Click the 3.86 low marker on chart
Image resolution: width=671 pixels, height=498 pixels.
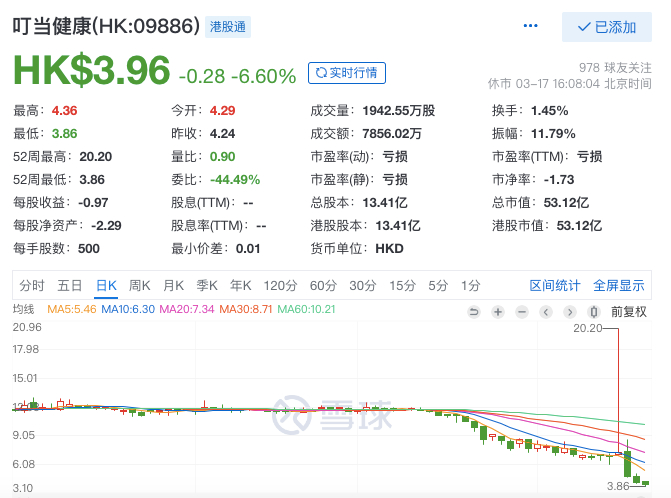pyautogui.click(x=618, y=486)
